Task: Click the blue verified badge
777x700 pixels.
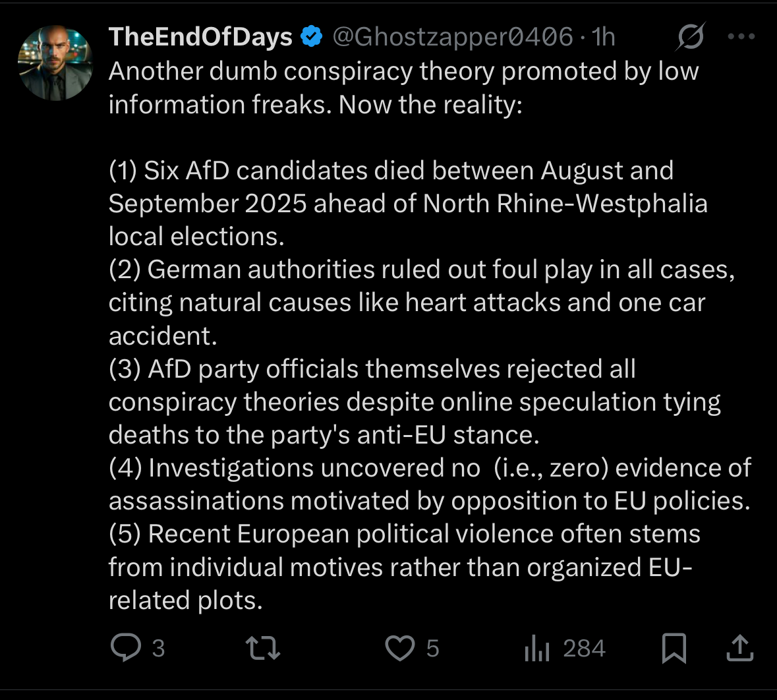Action: (312, 37)
